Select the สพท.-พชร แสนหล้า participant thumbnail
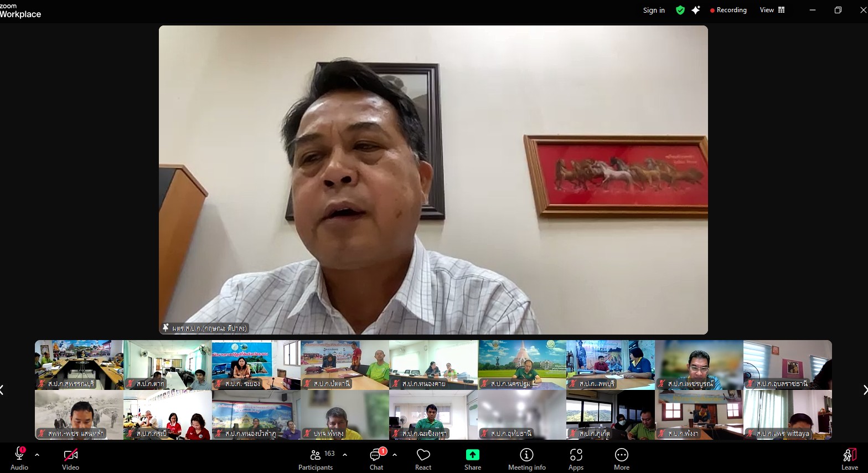Viewport: 868px width, 473px height. [79, 415]
